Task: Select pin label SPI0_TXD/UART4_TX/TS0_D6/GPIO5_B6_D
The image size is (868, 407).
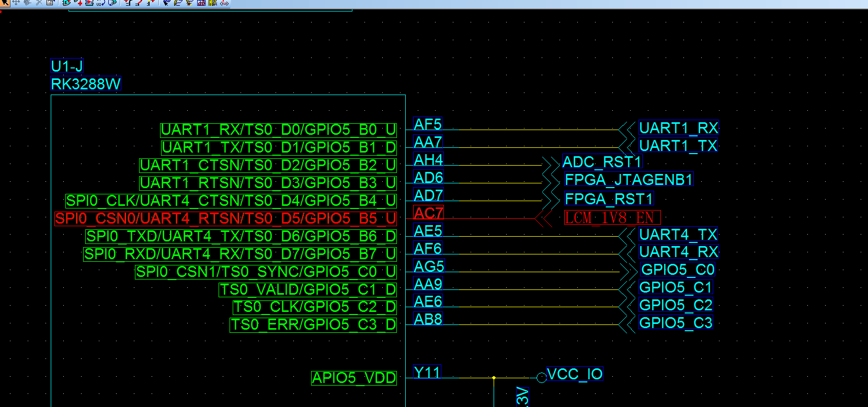Action: click(x=241, y=237)
